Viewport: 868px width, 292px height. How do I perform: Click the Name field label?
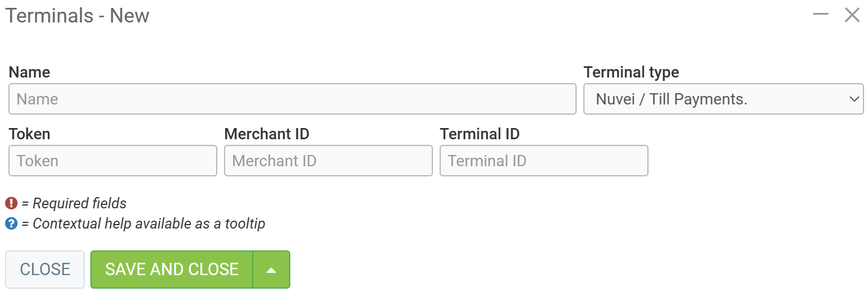29,72
